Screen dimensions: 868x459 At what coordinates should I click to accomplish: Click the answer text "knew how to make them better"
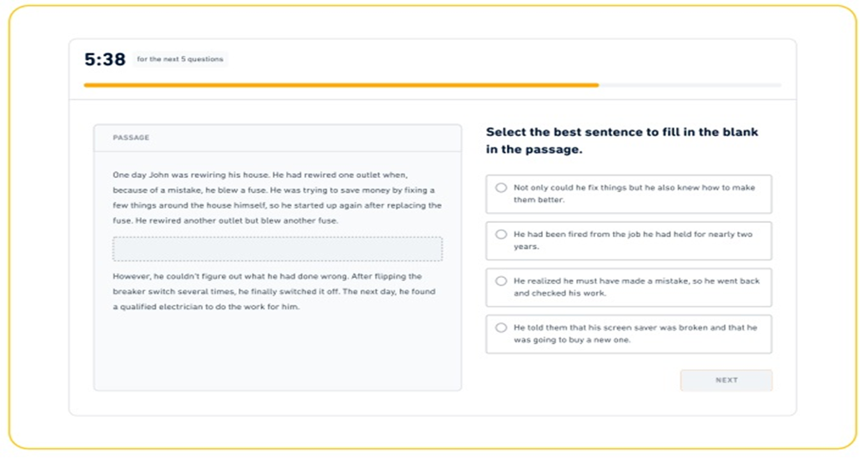[x=634, y=194]
